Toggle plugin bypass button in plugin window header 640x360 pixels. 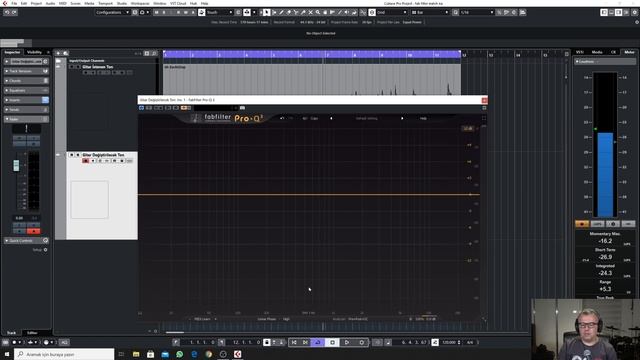pos(142,108)
